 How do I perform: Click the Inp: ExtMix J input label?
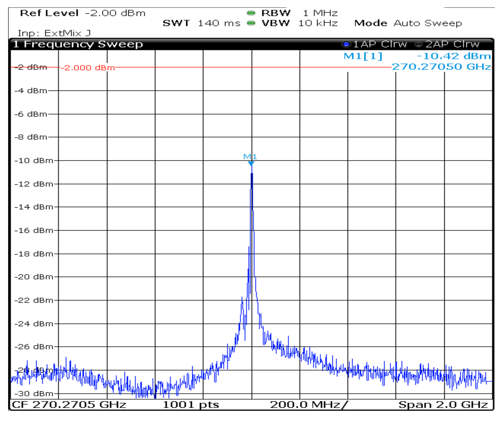pos(54,33)
